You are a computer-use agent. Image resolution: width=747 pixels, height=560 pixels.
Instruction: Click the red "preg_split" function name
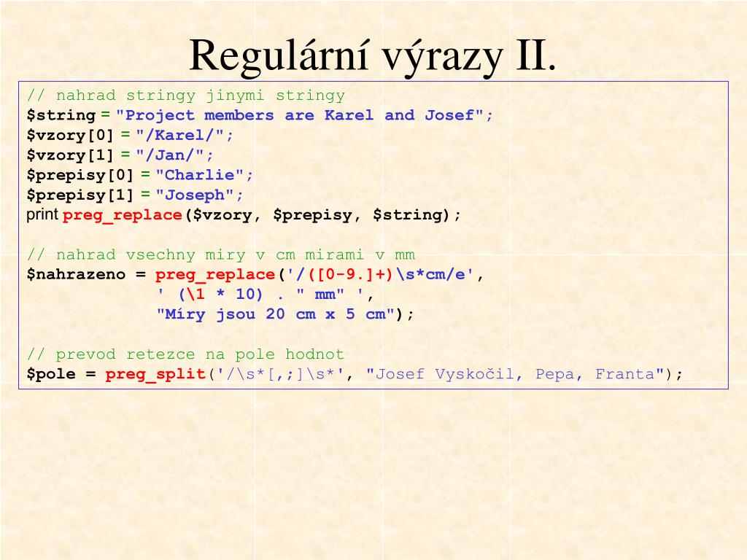(x=155, y=375)
